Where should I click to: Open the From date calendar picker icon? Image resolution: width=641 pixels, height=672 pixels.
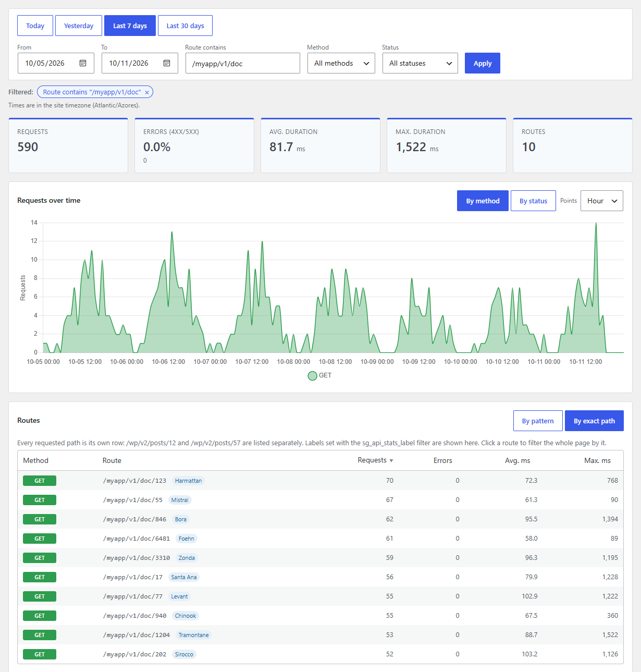pyautogui.click(x=83, y=63)
